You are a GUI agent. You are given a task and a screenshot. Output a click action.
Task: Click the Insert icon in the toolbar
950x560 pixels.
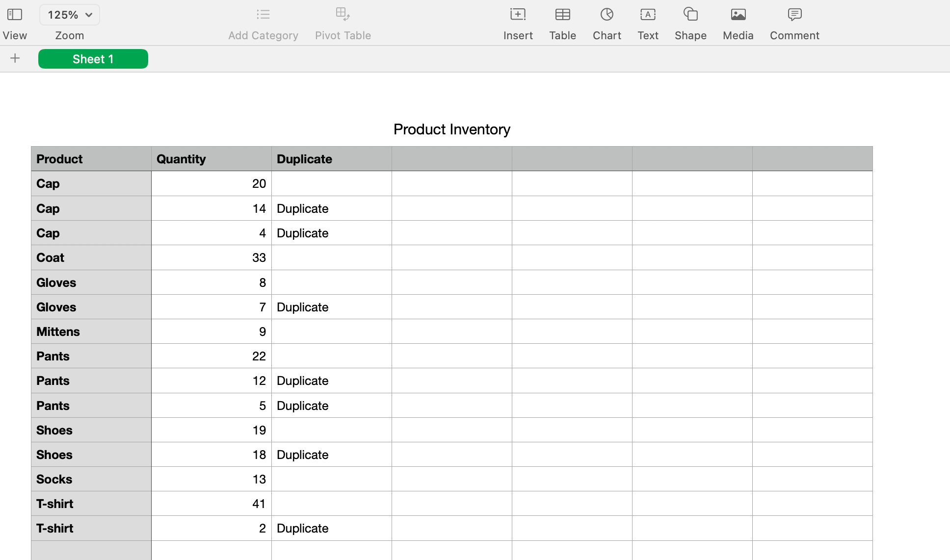[x=518, y=14]
